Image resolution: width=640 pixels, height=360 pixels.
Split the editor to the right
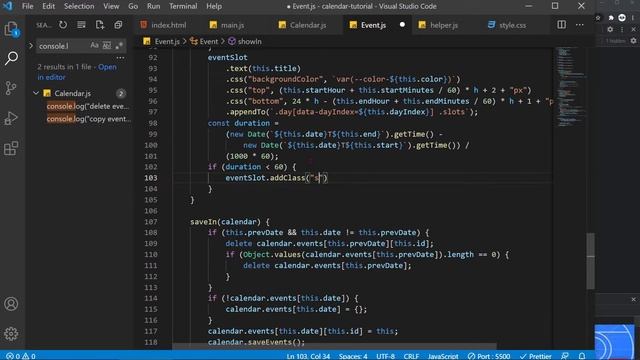[562, 24]
